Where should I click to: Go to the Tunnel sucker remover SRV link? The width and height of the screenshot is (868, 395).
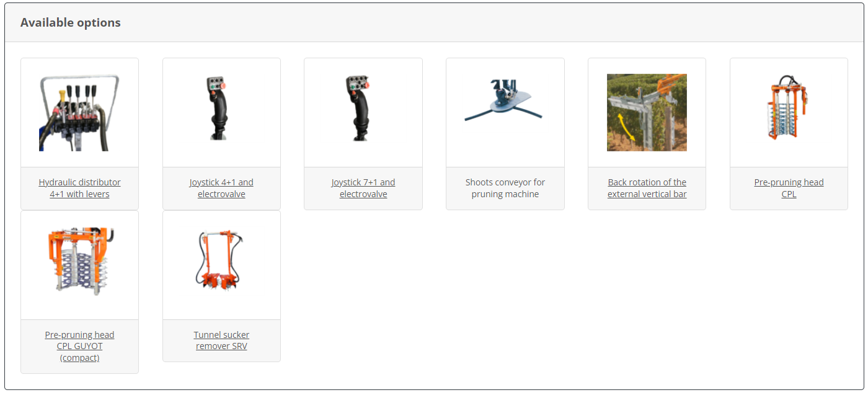221,340
